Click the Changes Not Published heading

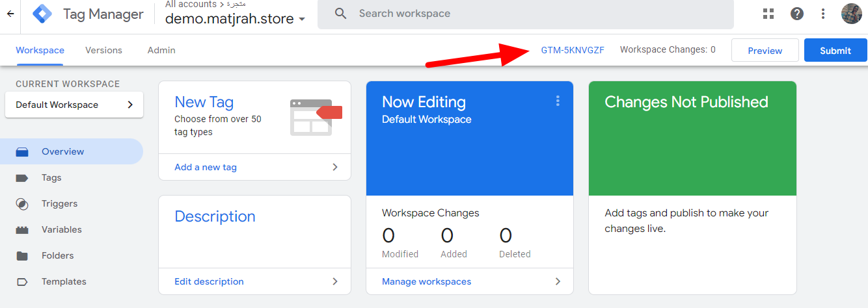pos(686,102)
